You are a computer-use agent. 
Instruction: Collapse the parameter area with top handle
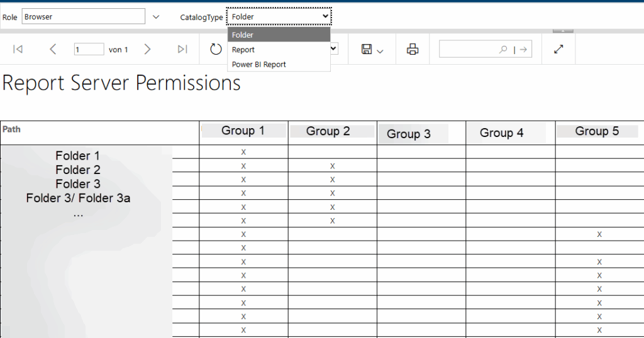[x=563, y=30]
